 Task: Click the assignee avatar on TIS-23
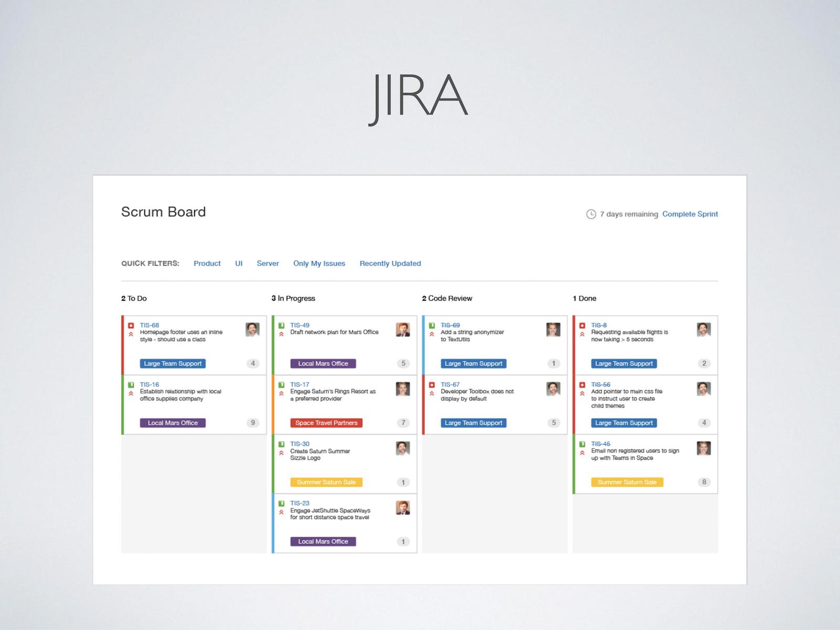point(403,508)
